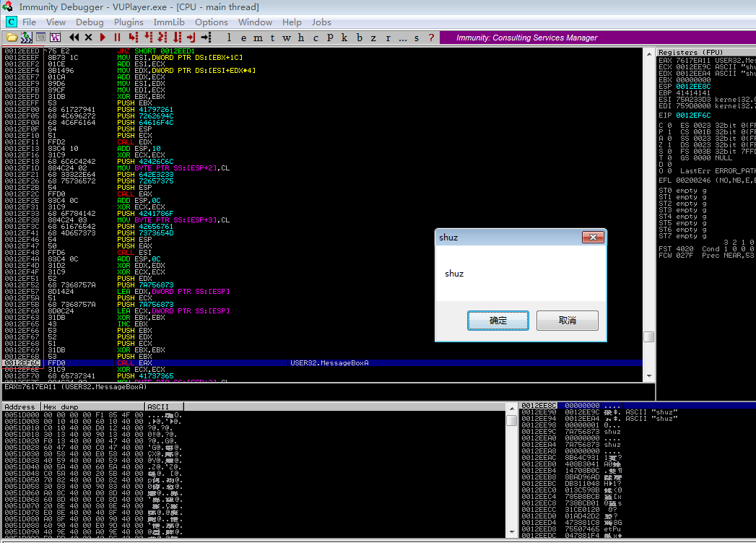Screen dimensions: 756x543
Task: Click the hex dump scrollbar down arrow
Action: 511,532
